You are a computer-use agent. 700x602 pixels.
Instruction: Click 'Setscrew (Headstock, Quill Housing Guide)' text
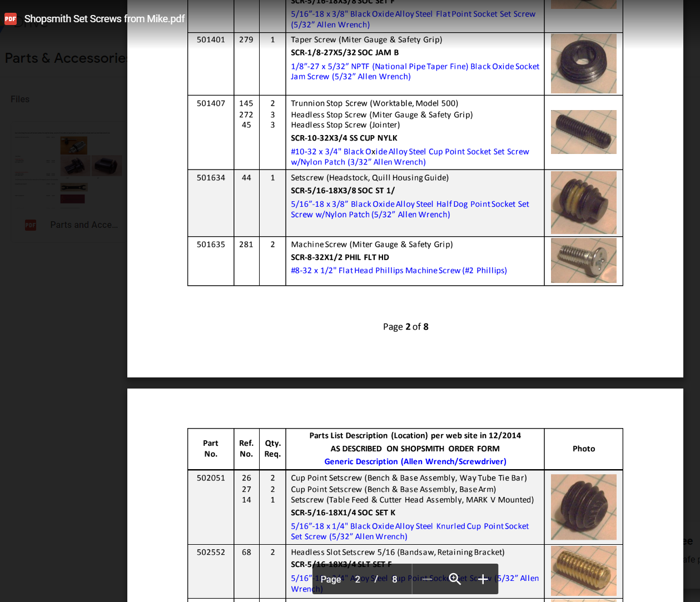370,178
